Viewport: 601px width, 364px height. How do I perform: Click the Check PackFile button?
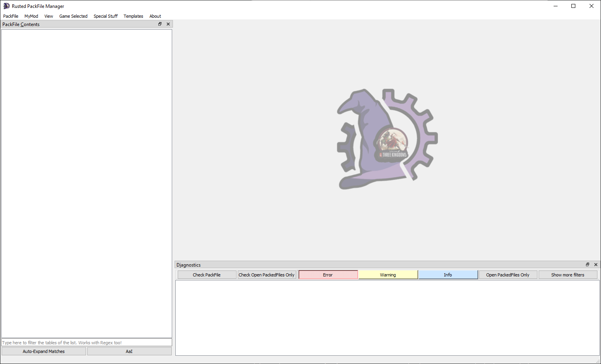tap(207, 275)
